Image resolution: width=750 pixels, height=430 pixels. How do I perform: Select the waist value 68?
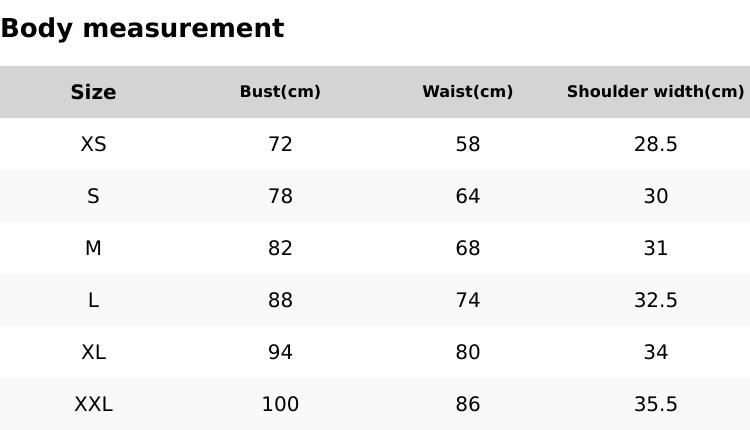(467, 248)
